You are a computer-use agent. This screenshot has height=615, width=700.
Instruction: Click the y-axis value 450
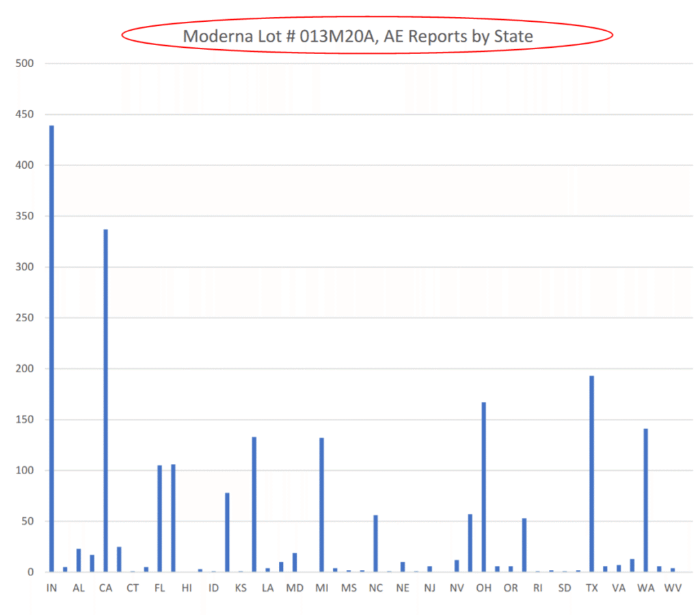25,114
